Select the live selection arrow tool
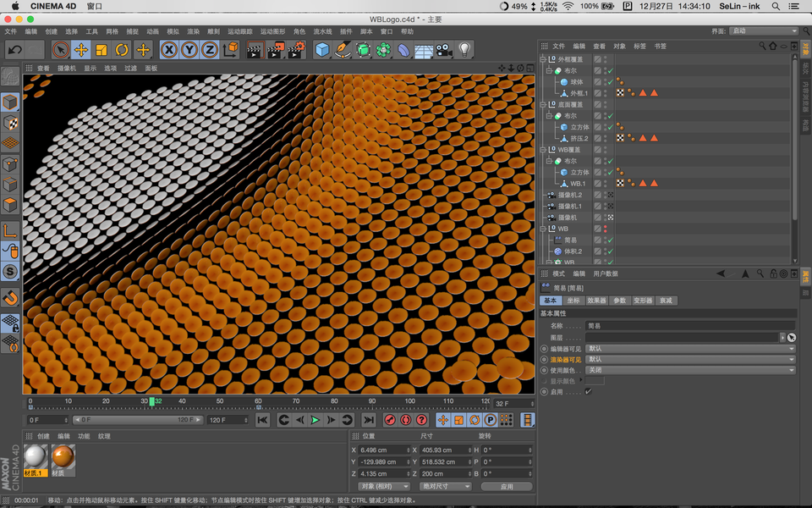 61,50
